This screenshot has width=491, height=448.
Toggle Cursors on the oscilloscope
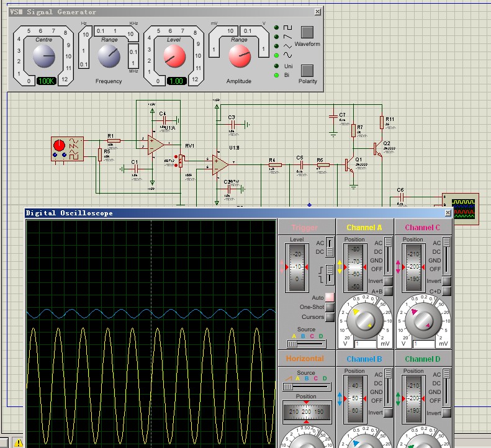point(330,317)
